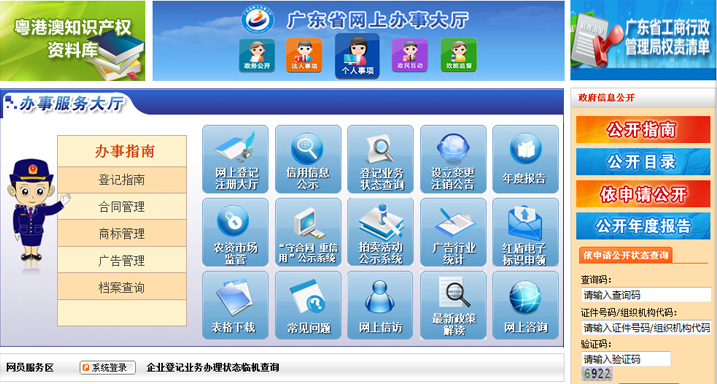Image resolution: width=717 pixels, height=384 pixels.
Task: Click 法人事项 icon in top banner
Action: click(x=305, y=55)
